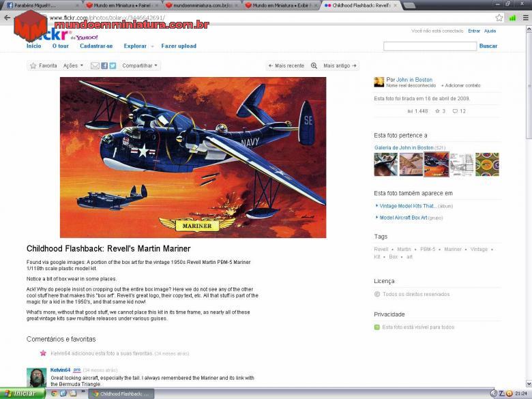This screenshot has height=399, width=532.
Task: Click the Buscar search button
Action: 488,46
